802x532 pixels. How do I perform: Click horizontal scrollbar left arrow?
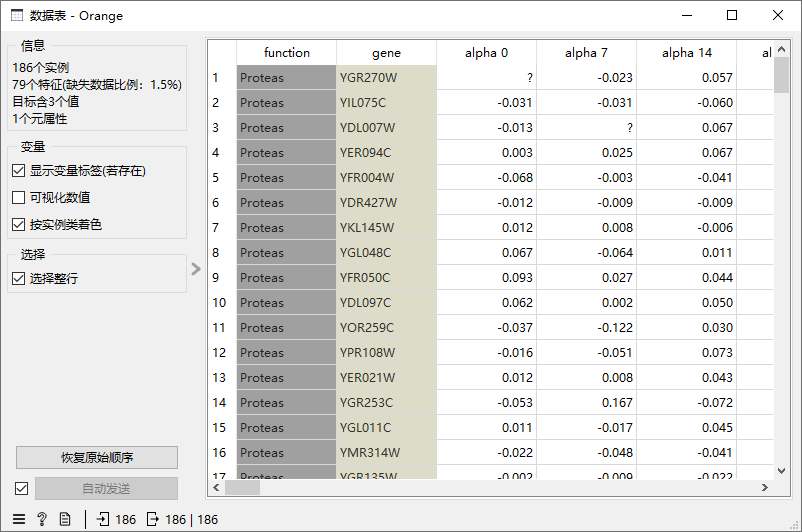tap(216, 488)
